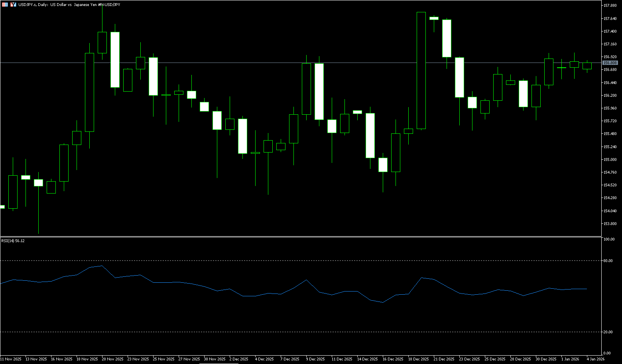Click the RSI 20.00 level label

(x=608, y=332)
